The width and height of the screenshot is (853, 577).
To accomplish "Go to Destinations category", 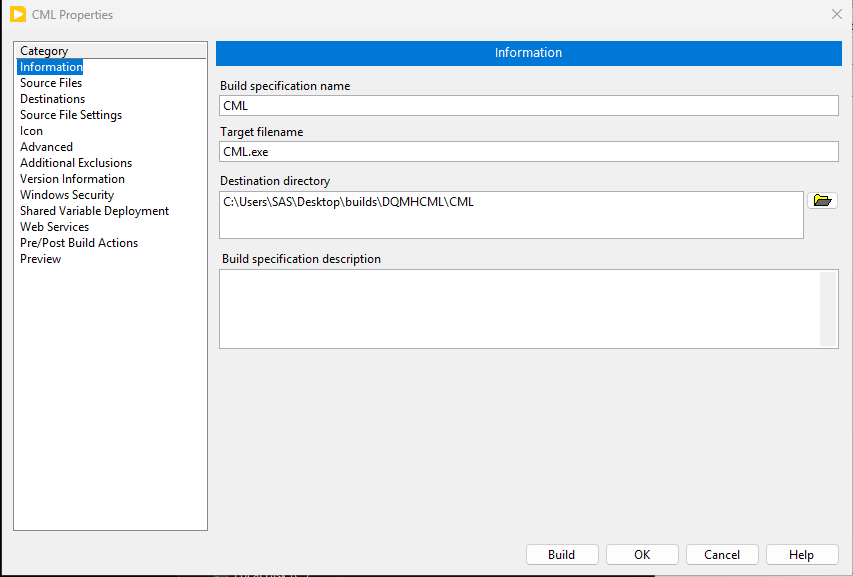I will 52,99.
